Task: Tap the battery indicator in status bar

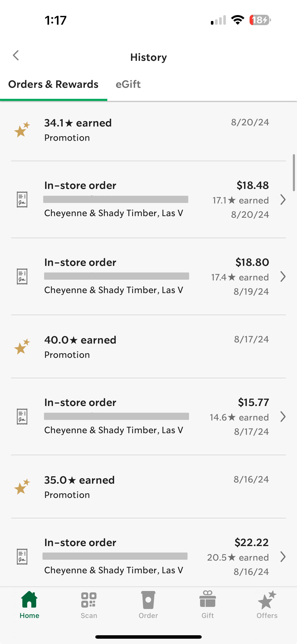Action: tap(260, 20)
